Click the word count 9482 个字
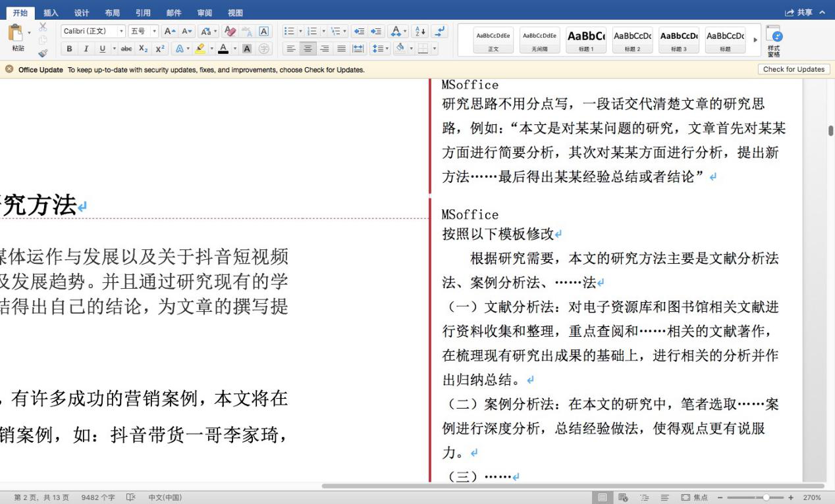This screenshot has height=504, width=835. tap(98, 497)
